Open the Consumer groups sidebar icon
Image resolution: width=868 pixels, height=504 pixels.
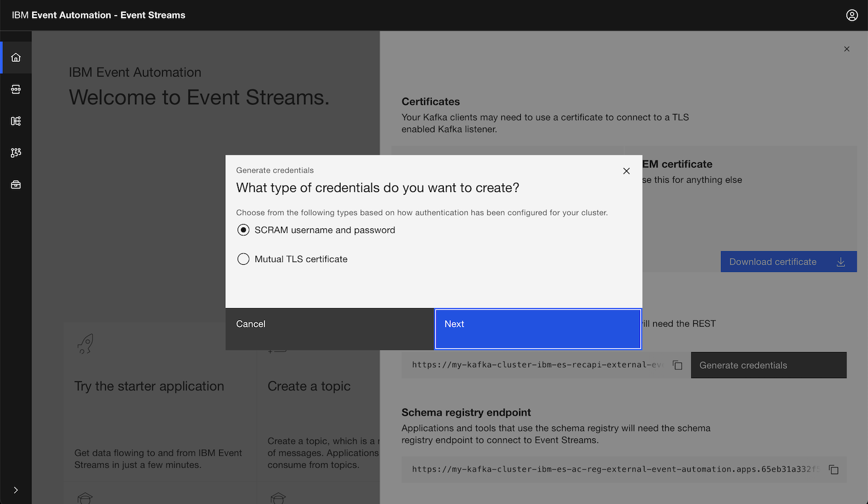click(16, 153)
